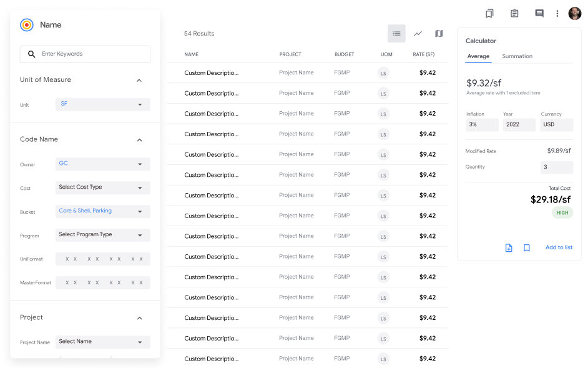
Task: Switch to list view
Action: pyautogui.click(x=396, y=33)
